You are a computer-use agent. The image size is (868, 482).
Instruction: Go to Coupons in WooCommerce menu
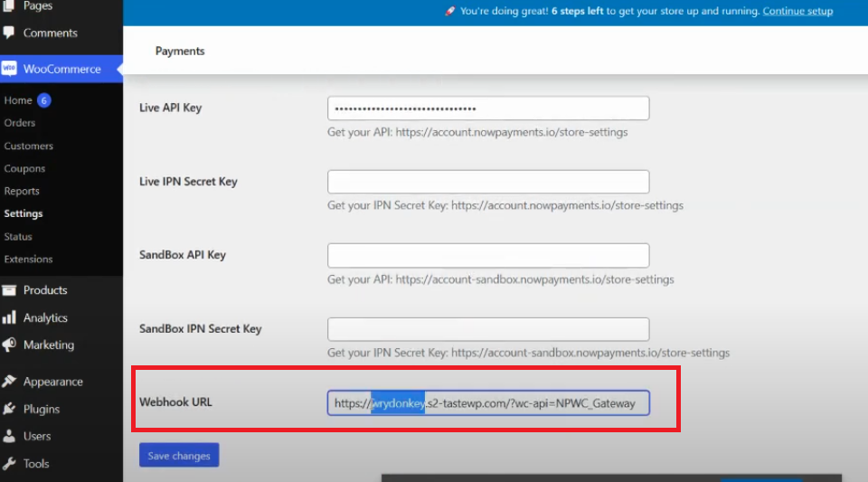point(24,168)
